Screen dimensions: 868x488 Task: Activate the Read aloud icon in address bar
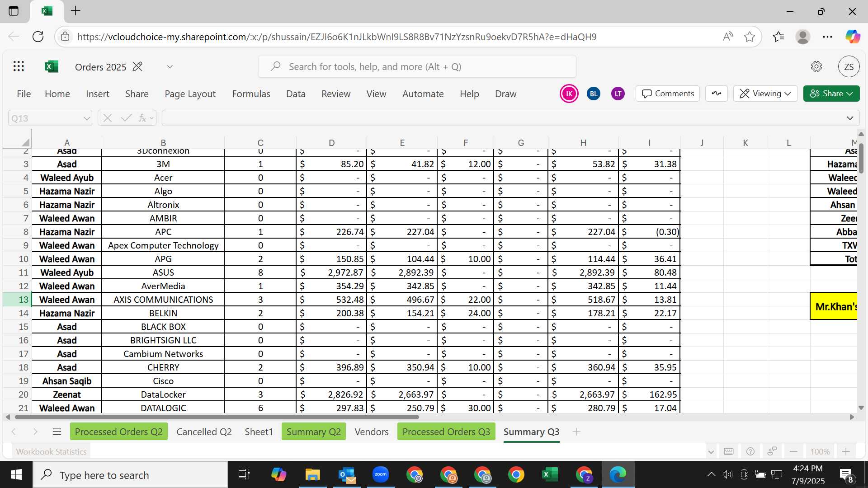point(728,37)
